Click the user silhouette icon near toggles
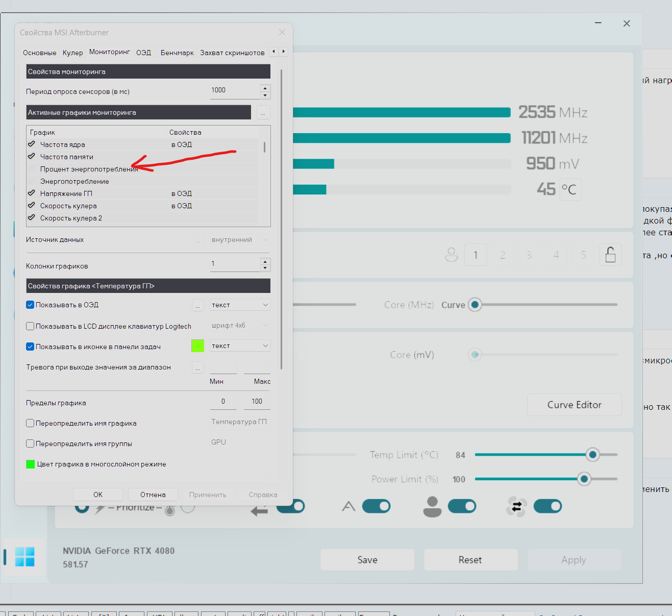 432,506
